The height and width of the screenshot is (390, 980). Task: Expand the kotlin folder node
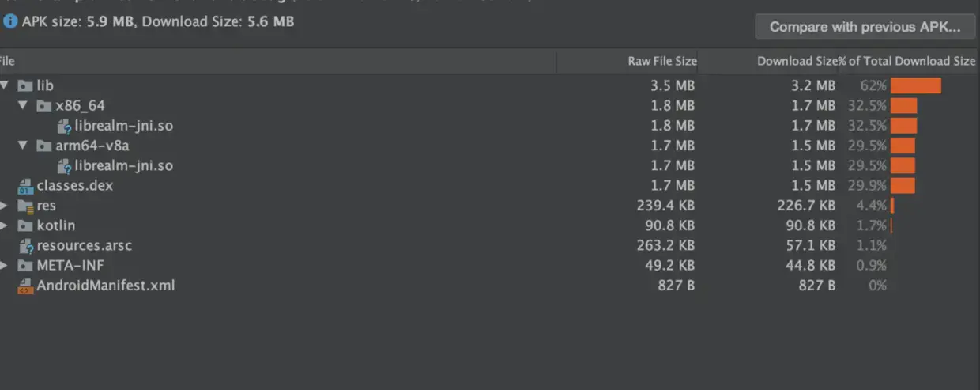tap(4, 225)
